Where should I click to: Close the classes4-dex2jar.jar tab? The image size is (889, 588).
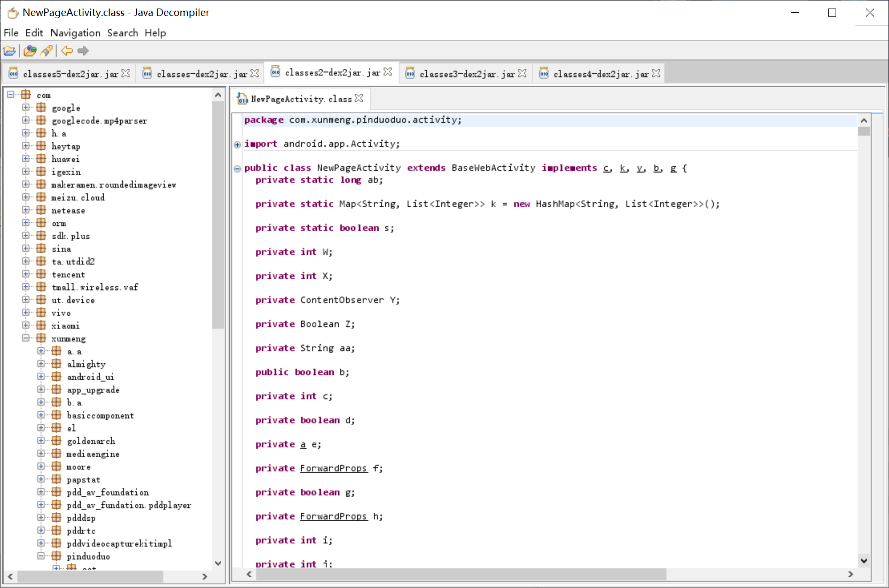pyautogui.click(x=656, y=73)
